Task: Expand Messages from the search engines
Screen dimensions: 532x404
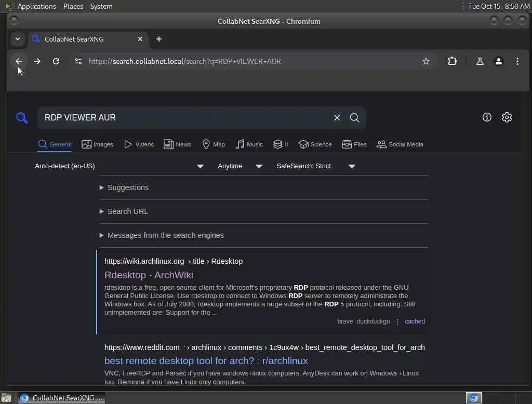Action: (162, 235)
